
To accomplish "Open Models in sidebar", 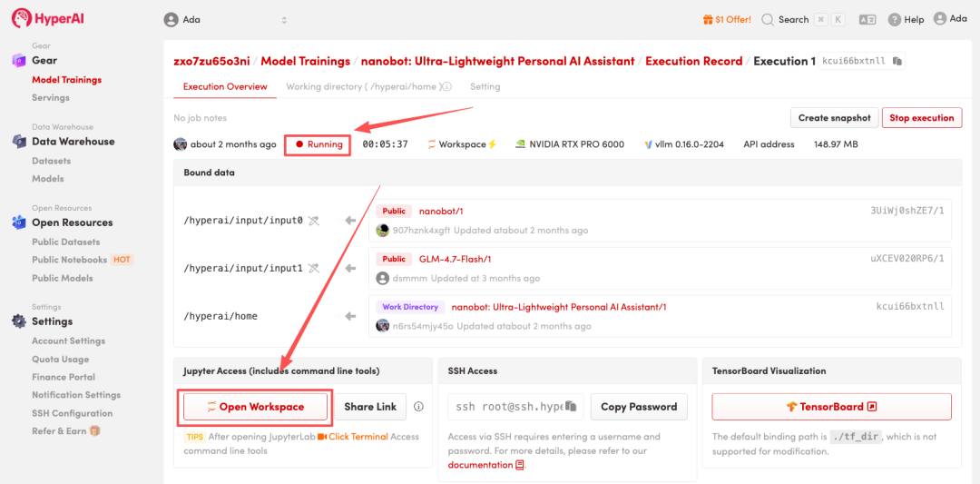I will click(48, 178).
